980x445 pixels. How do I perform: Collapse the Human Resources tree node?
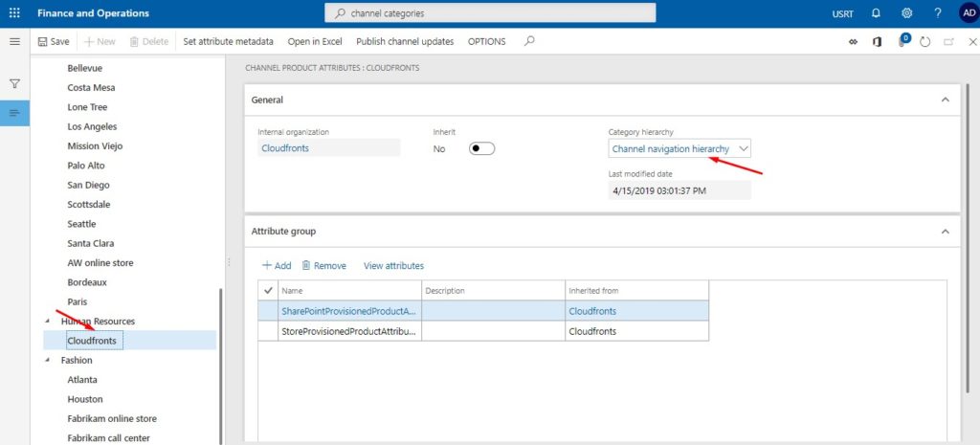pyautogui.click(x=48, y=321)
